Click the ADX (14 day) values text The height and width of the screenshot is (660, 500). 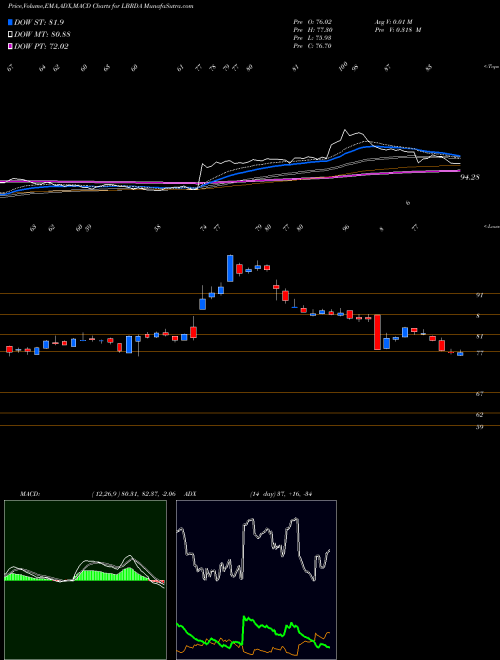pos(281,494)
